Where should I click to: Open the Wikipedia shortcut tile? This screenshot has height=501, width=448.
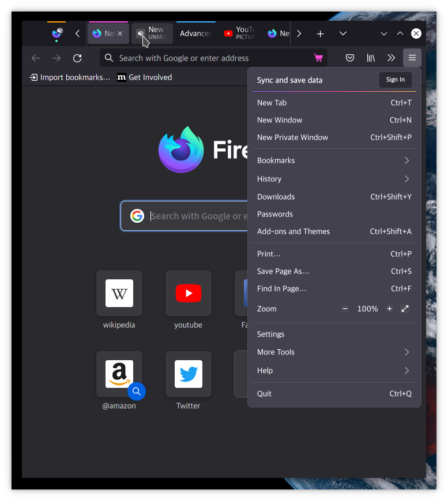pos(119,293)
